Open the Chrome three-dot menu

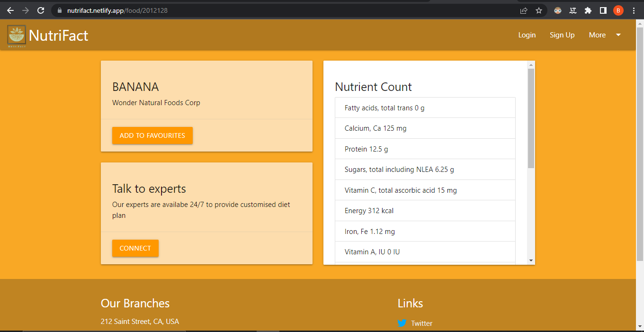[634, 10]
